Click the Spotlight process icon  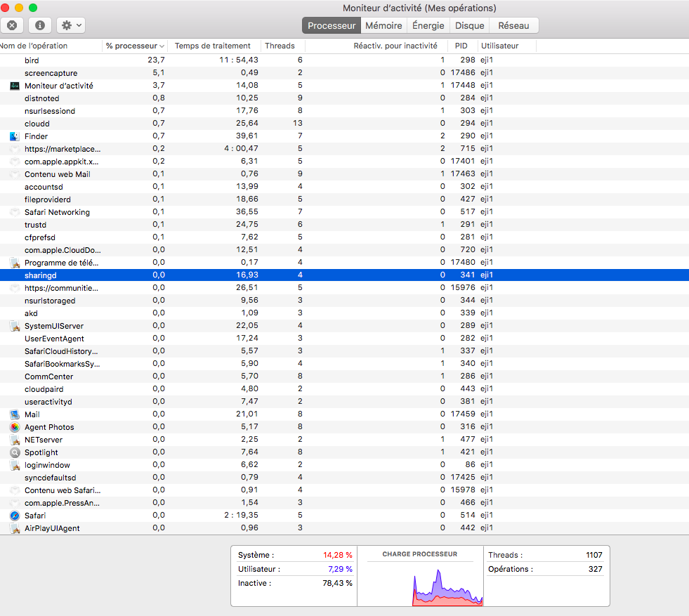click(x=15, y=452)
